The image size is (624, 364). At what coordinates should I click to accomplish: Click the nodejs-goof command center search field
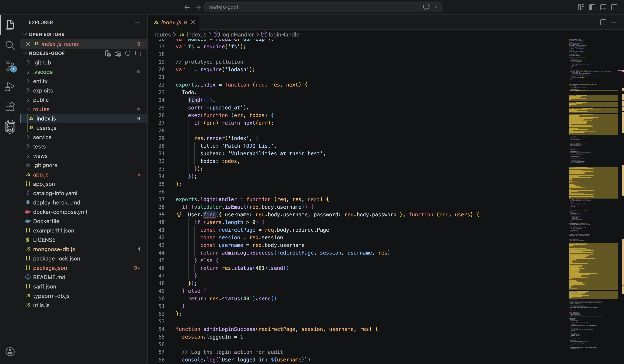(x=312, y=7)
